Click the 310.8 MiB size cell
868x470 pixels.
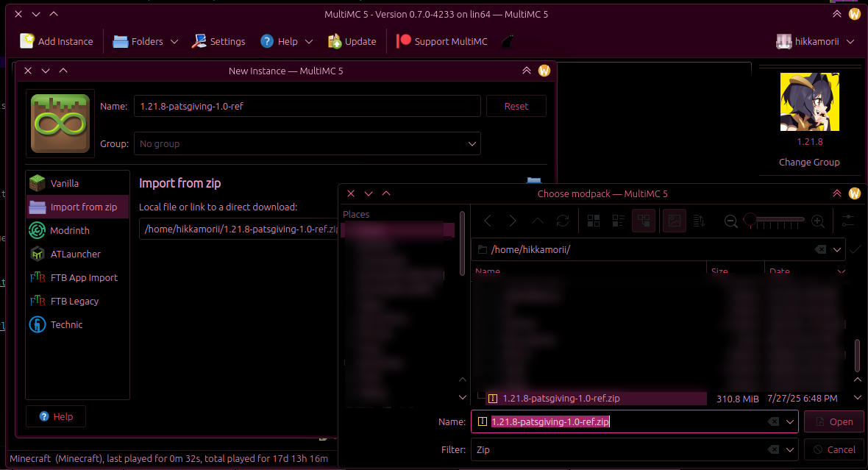737,399
